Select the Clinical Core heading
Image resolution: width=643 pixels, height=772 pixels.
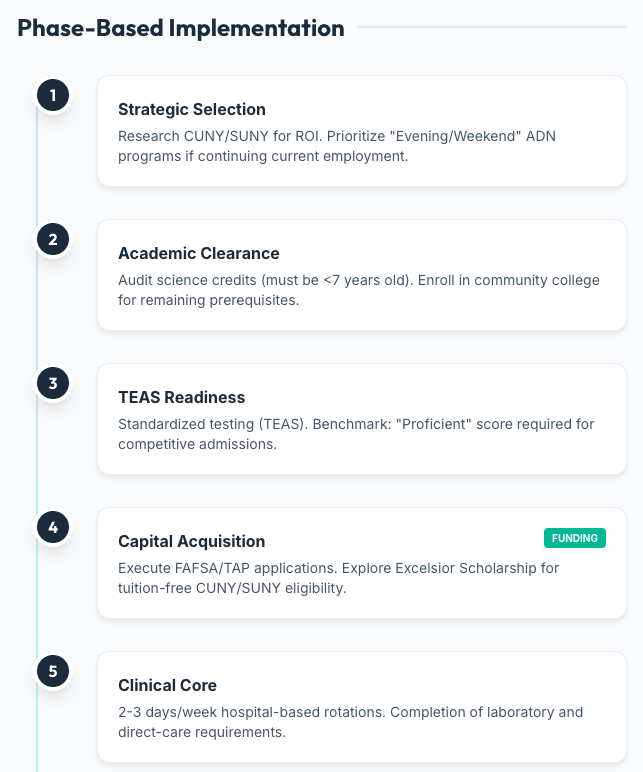point(167,685)
